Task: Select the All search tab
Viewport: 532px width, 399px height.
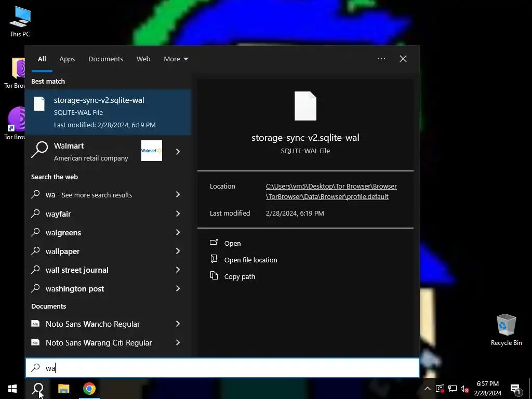Action: click(x=42, y=59)
